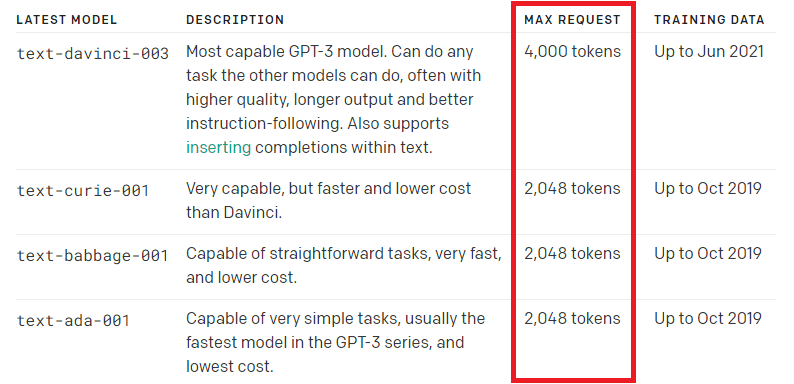
Task: Click the 4,000 tokens cell
Action: [x=572, y=52]
